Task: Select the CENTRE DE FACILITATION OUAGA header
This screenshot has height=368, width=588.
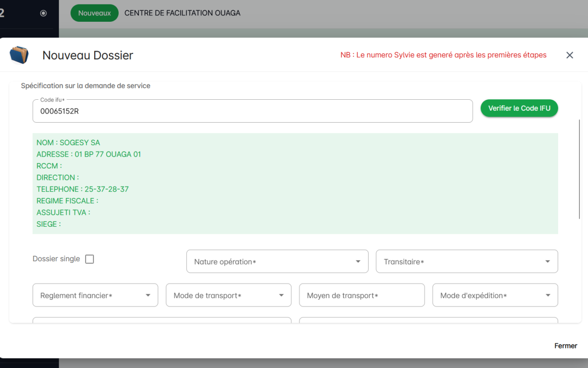Action: tap(182, 13)
